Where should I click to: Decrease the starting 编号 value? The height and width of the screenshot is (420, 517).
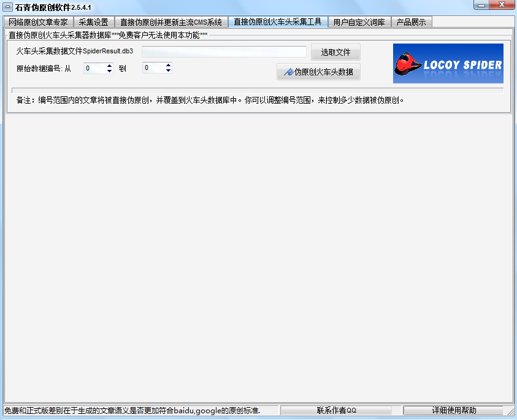click(109, 71)
